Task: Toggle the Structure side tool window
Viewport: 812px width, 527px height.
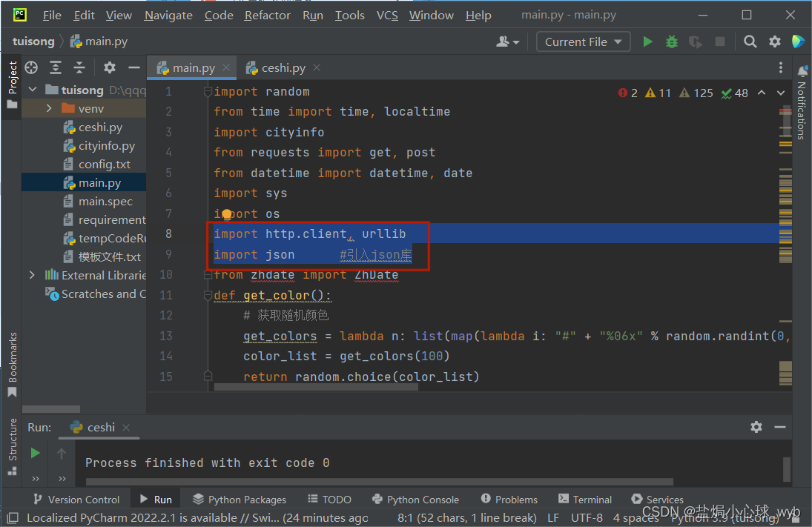Action: 12,445
